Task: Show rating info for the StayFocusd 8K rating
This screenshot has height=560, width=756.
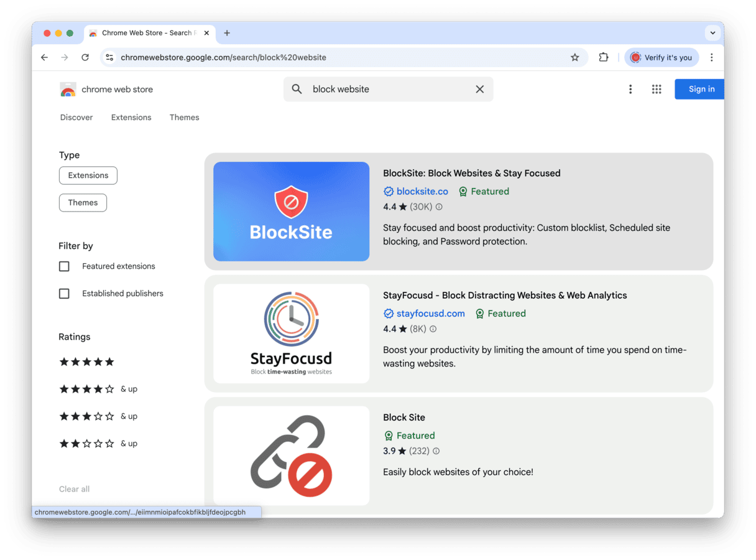Action: coord(433,329)
